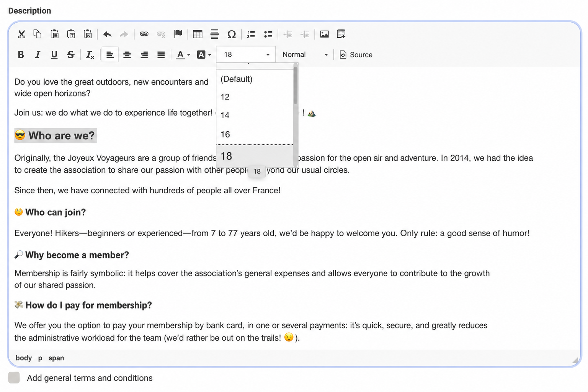The height and width of the screenshot is (392, 588).
Task: Redo the last undone action
Action: point(124,34)
